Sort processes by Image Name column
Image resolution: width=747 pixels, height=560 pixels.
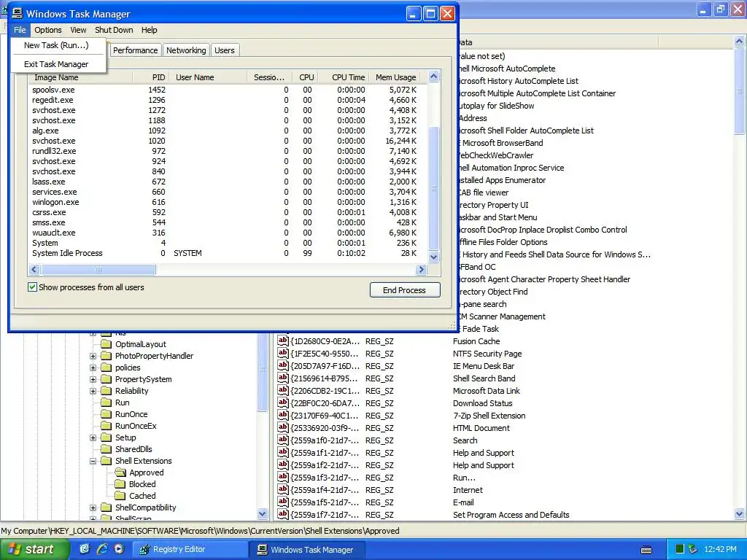coord(80,77)
